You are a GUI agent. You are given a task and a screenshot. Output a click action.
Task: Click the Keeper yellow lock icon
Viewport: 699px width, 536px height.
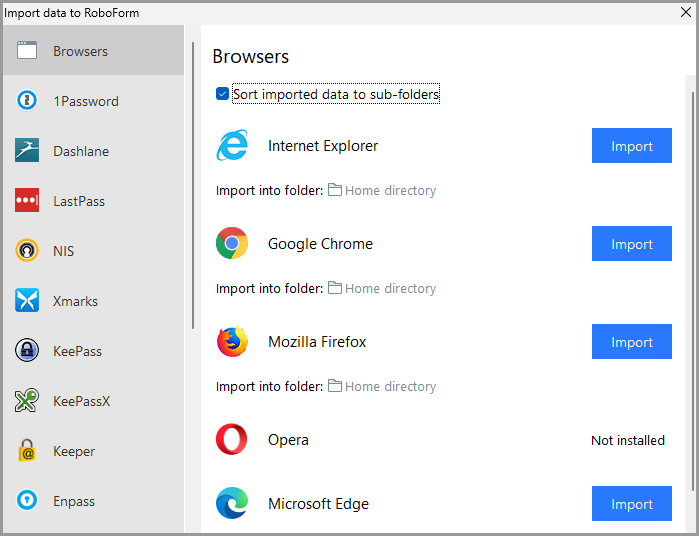point(27,450)
